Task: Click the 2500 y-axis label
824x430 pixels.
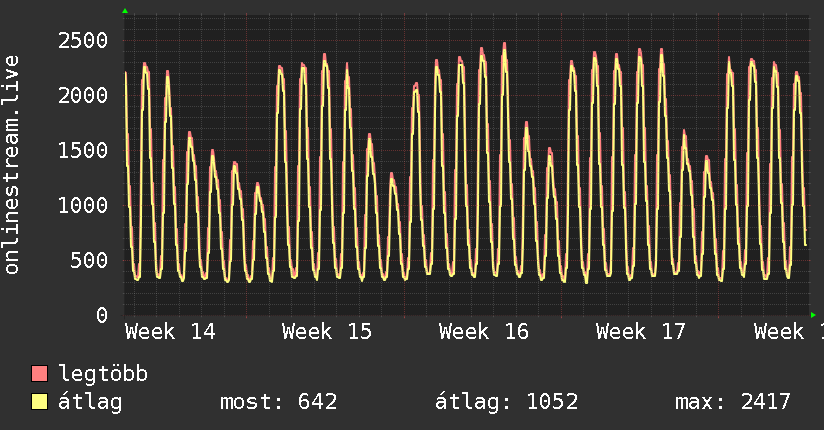Action: click(x=83, y=40)
